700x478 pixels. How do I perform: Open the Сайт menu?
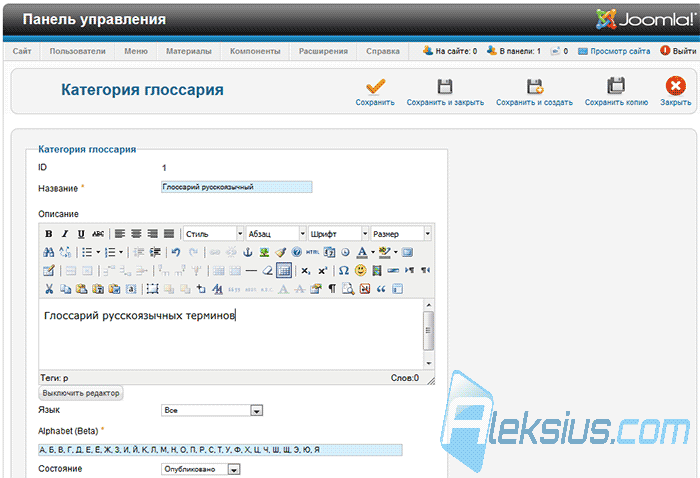[x=22, y=51]
